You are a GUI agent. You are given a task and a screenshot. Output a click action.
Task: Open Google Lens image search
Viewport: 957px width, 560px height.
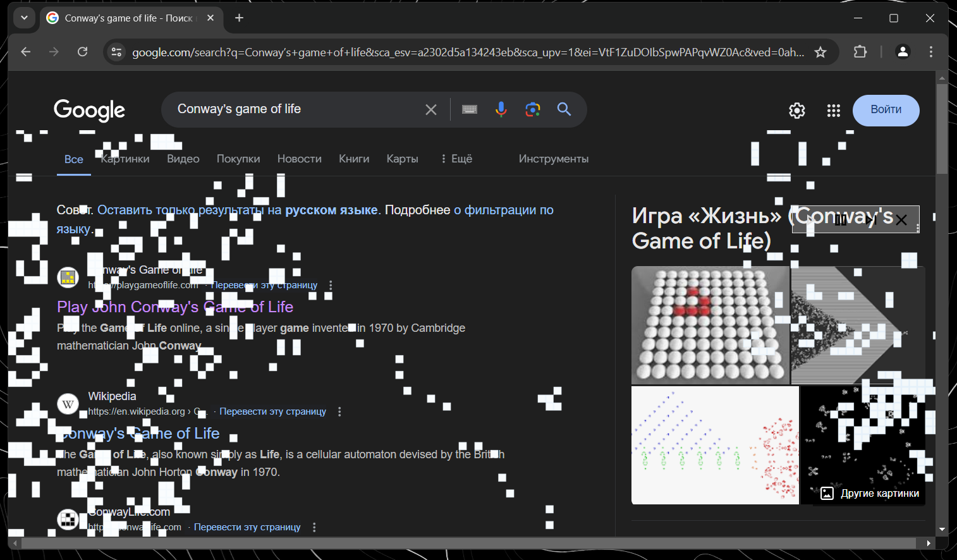click(x=533, y=109)
